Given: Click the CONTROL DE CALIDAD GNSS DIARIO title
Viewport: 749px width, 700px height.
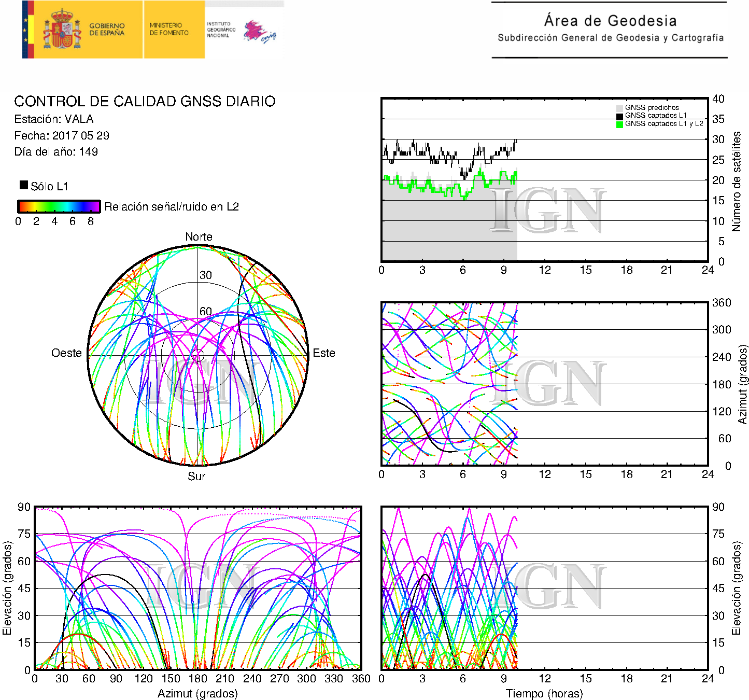Looking at the screenshot, I should click(x=145, y=101).
